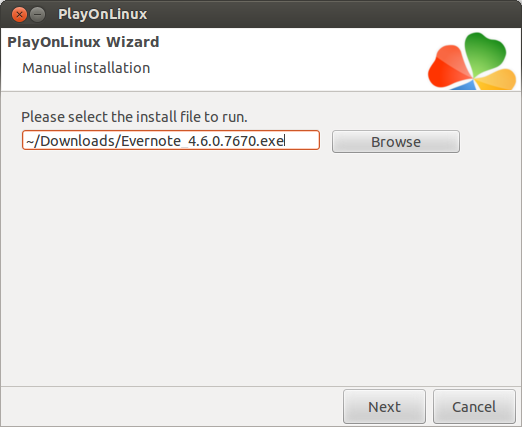522x427 pixels.
Task: Click on Evernote_4.6.0.7670.exe text in field
Action: (203, 141)
